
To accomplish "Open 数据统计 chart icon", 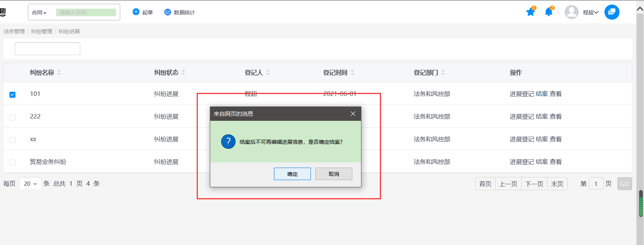I will [x=168, y=12].
